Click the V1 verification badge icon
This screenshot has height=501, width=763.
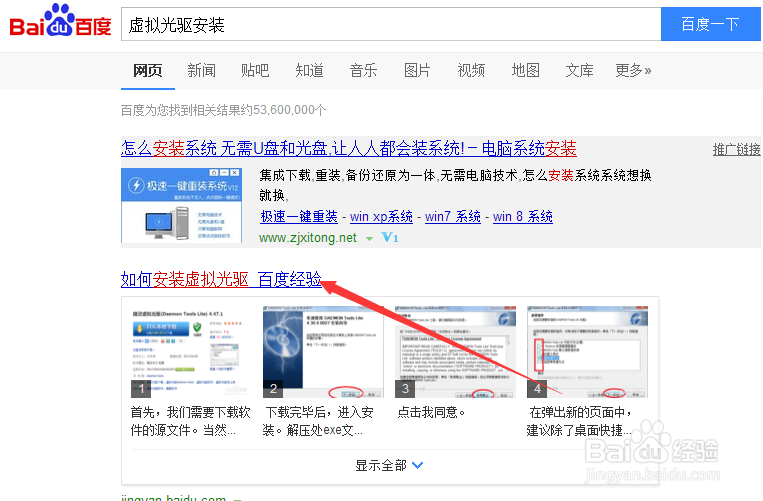coord(390,237)
